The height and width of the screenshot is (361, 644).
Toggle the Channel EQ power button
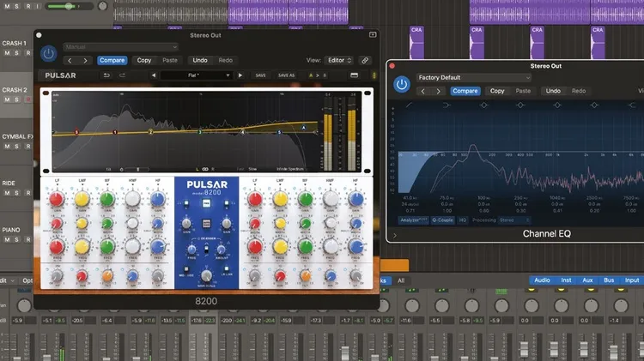[401, 85]
